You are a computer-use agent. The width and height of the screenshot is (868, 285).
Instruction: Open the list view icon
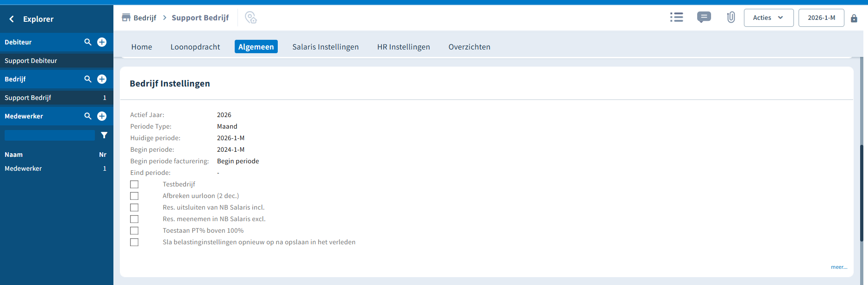pos(676,18)
